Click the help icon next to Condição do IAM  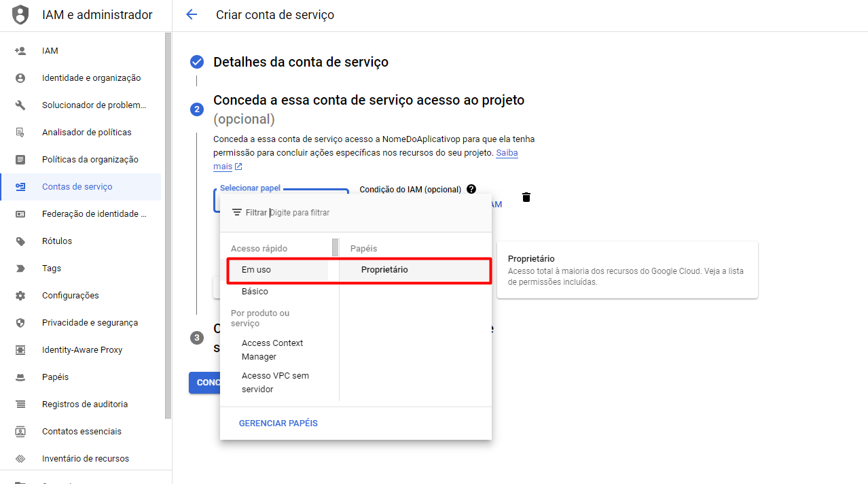pyautogui.click(x=471, y=190)
